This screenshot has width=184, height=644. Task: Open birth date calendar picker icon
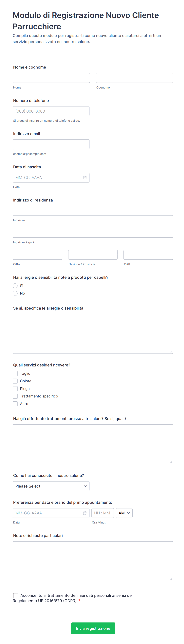coord(85,178)
